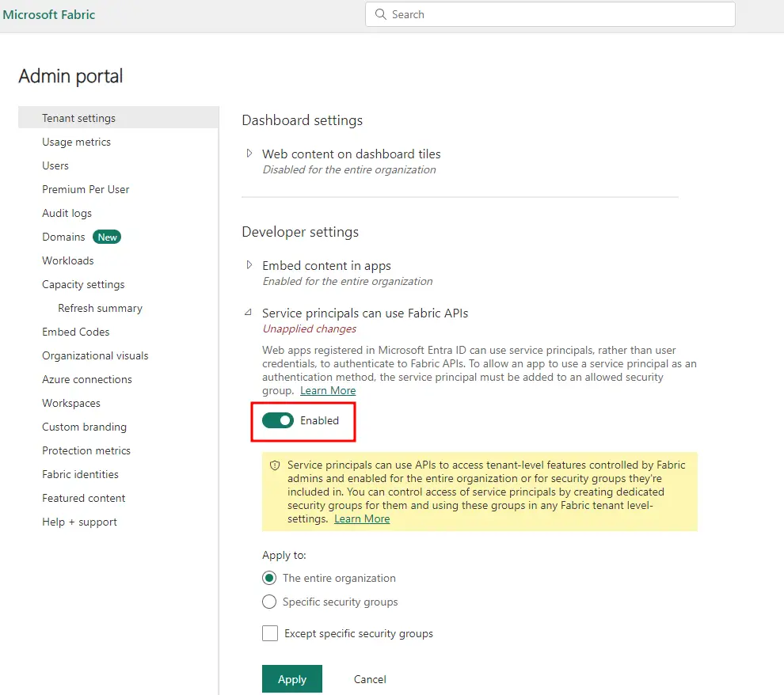Image resolution: width=784 pixels, height=695 pixels.
Task: Select Specific security groups radio button
Action: [269, 602]
